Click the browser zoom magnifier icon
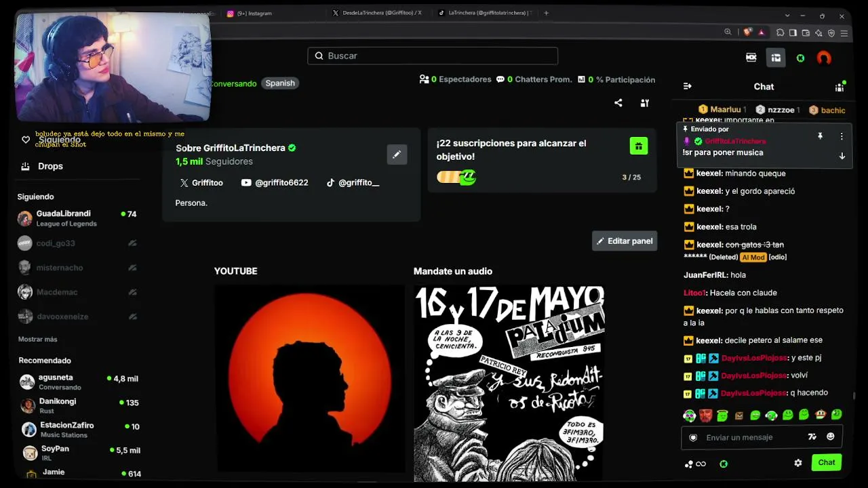The image size is (868, 488). pos(728,32)
